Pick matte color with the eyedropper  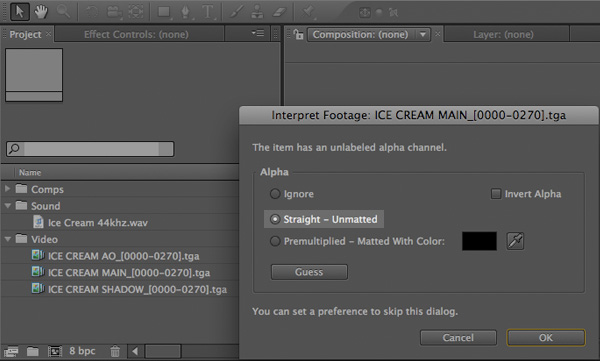pos(515,241)
